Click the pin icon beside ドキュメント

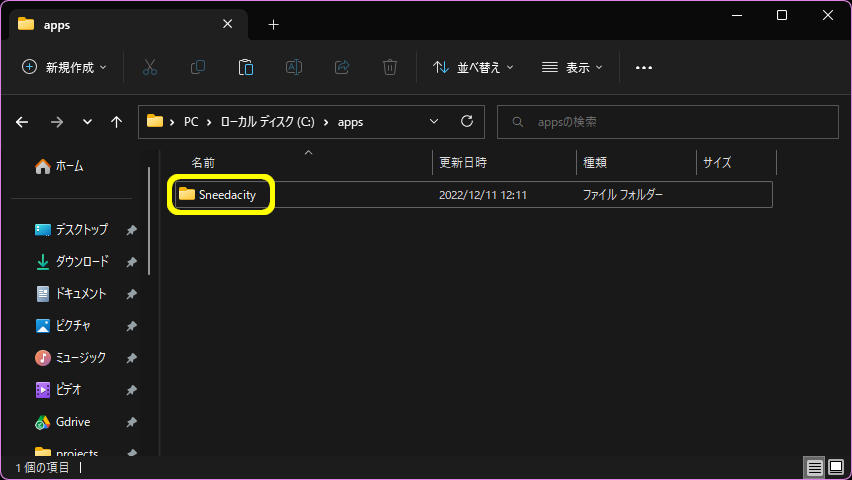click(131, 295)
